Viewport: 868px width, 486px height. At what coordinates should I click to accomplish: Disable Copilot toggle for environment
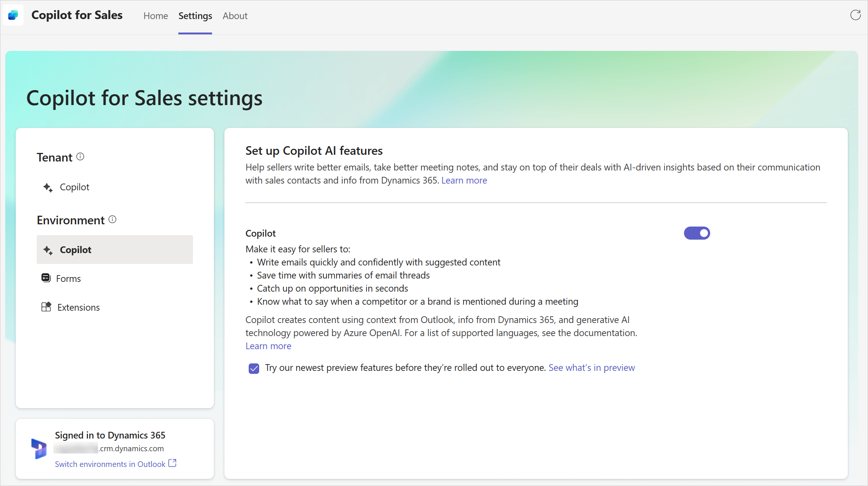(x=697, y=233)
